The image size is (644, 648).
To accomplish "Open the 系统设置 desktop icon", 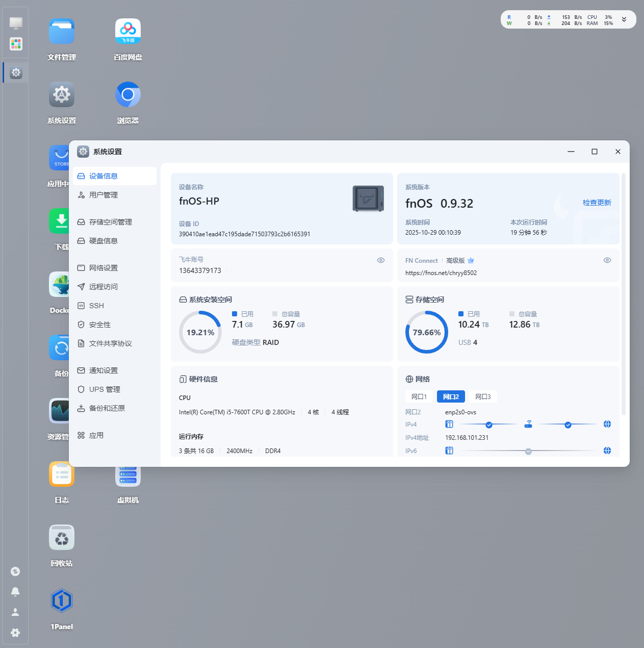I will click(x=62, y=95).
